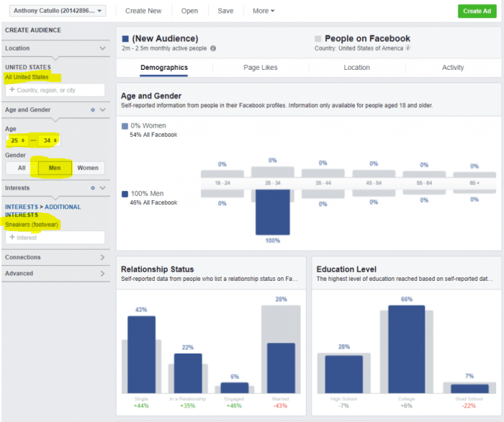Image resolution: width=504 pixels, height=422 pixels.
Task: Select the Men gender option
Action: (x=55, y=168)
